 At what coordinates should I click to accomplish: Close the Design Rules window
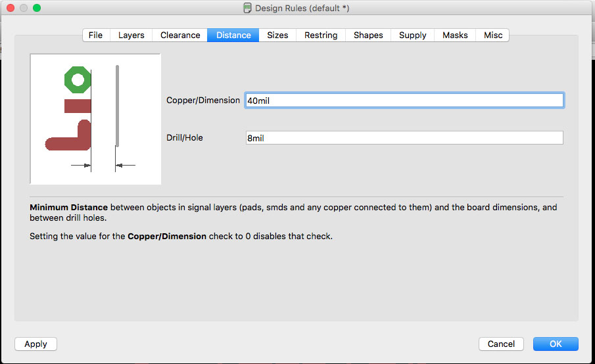pyautogui.click(x=11, y=8)
